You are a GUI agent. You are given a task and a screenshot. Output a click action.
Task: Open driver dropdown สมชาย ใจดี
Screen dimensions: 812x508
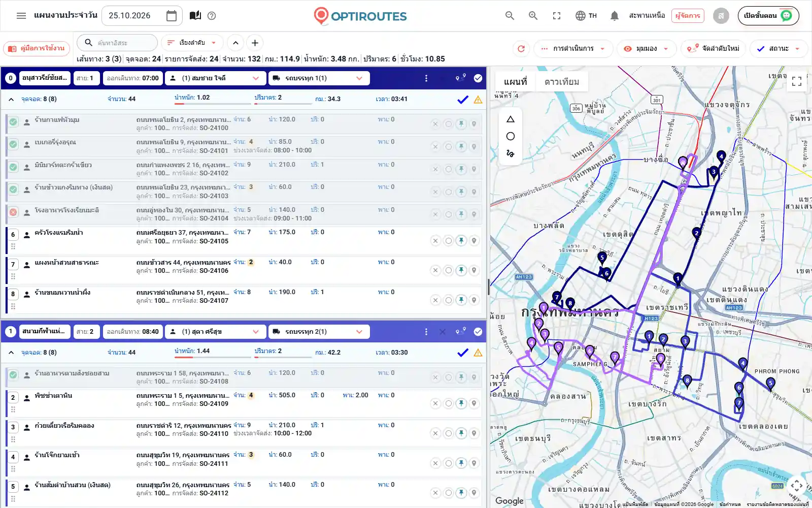(215, 78)
